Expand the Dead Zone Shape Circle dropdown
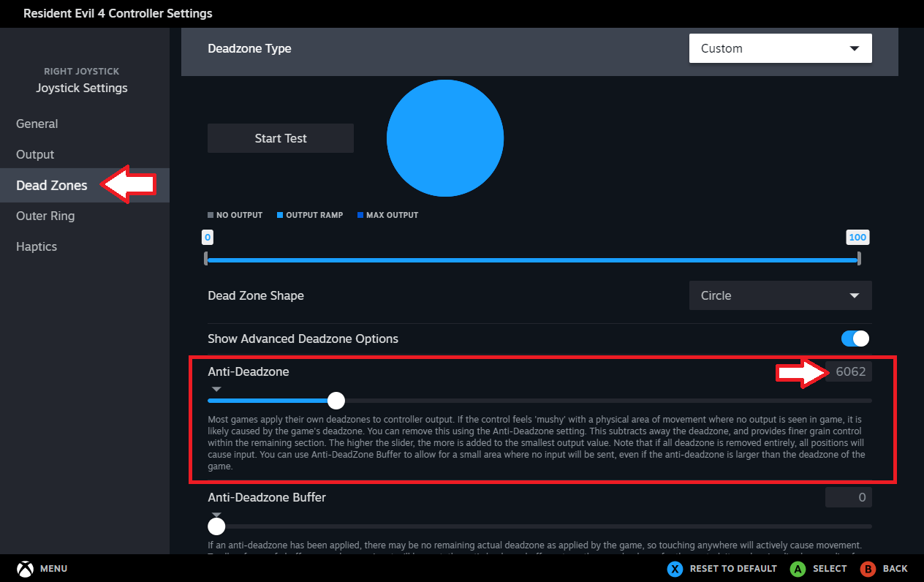The height and width of the screenshot is (582, 924). (780, 295)
